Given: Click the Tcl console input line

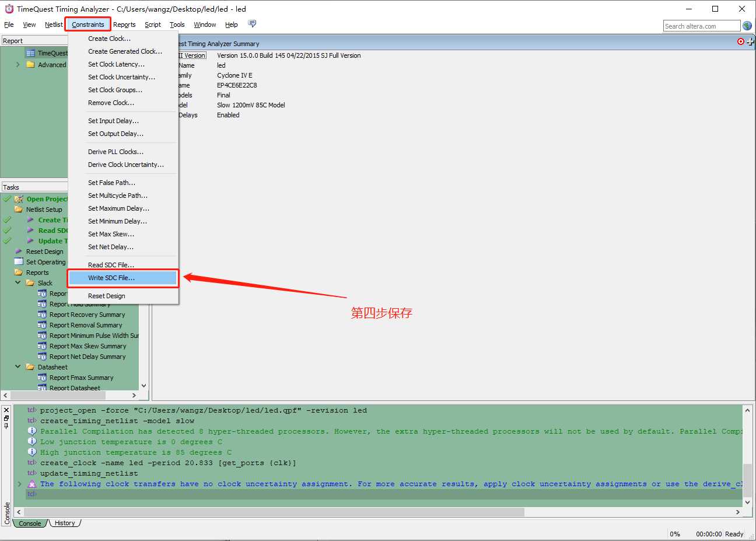Looking at the screenshot, I should click(385, 494).
